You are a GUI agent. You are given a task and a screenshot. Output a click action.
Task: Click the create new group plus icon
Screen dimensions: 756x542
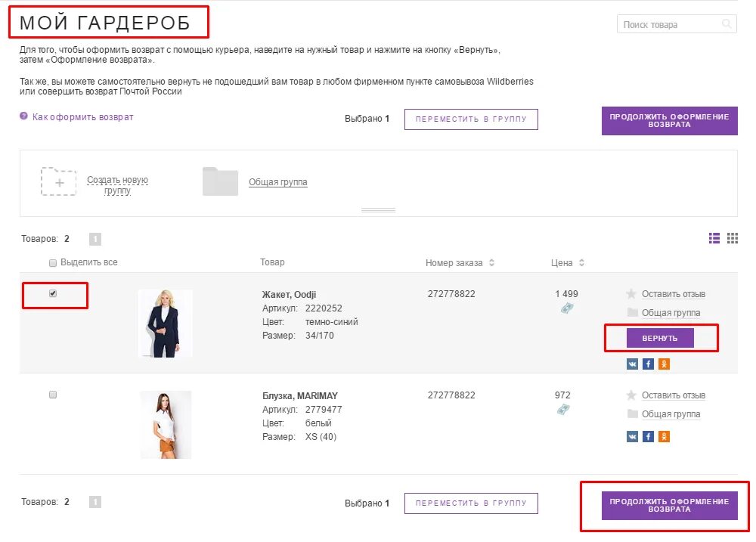pyautogui.click(x=59, y=181)
